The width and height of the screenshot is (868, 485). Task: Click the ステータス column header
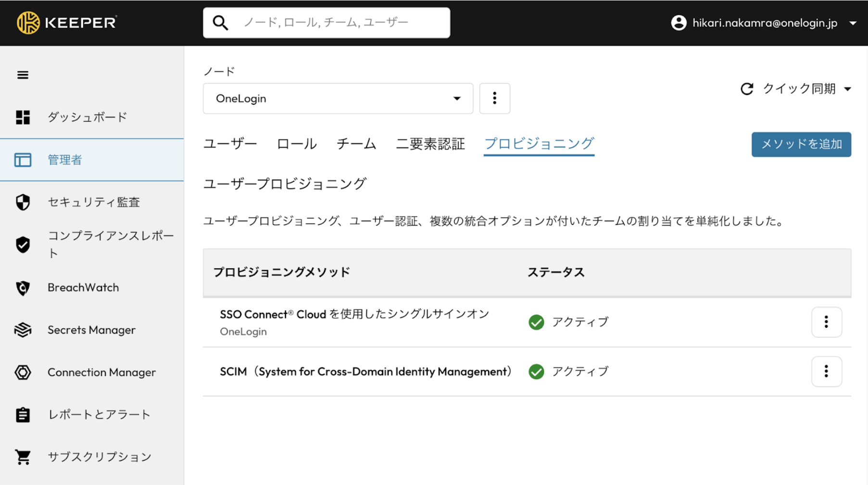(556, 273)
